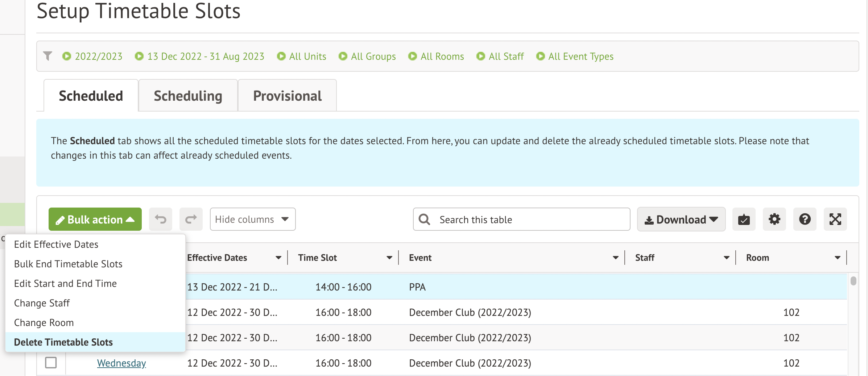The image size is (868, 376).
Task: Open table settings gear icon
Action: point(774,219)
